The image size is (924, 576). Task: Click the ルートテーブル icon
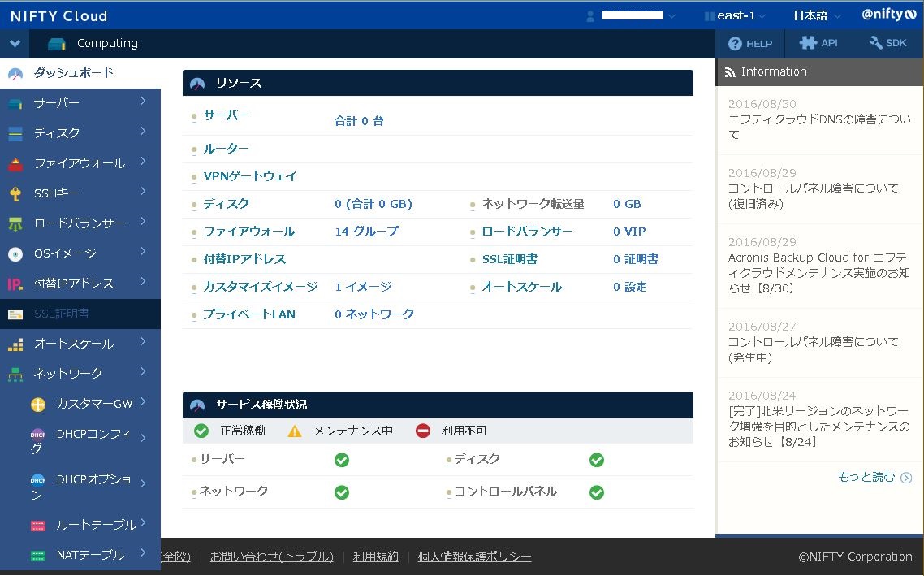tap(37, 526)
